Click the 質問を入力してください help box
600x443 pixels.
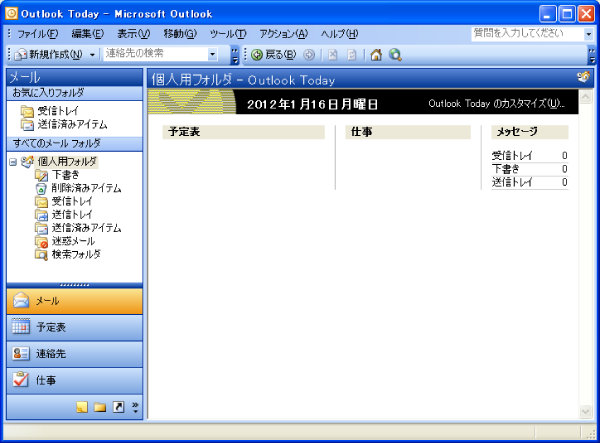(x=527, y=34)
